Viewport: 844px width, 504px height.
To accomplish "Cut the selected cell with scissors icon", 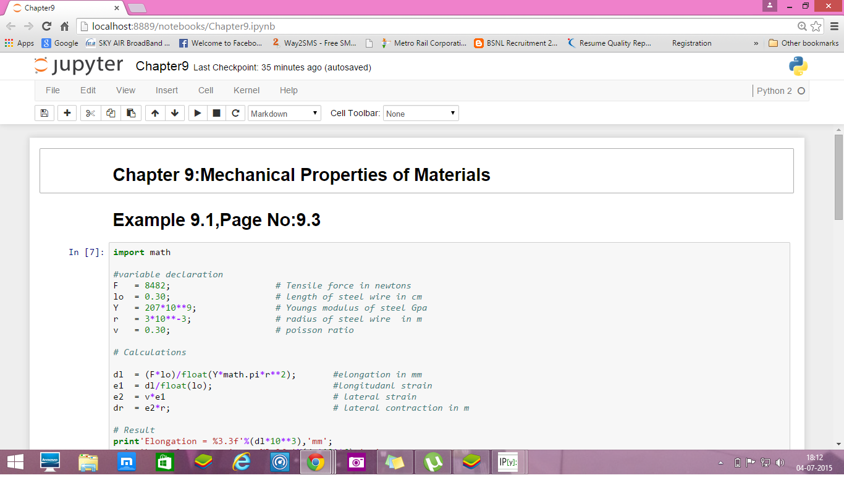I will [x=90, y=114].
